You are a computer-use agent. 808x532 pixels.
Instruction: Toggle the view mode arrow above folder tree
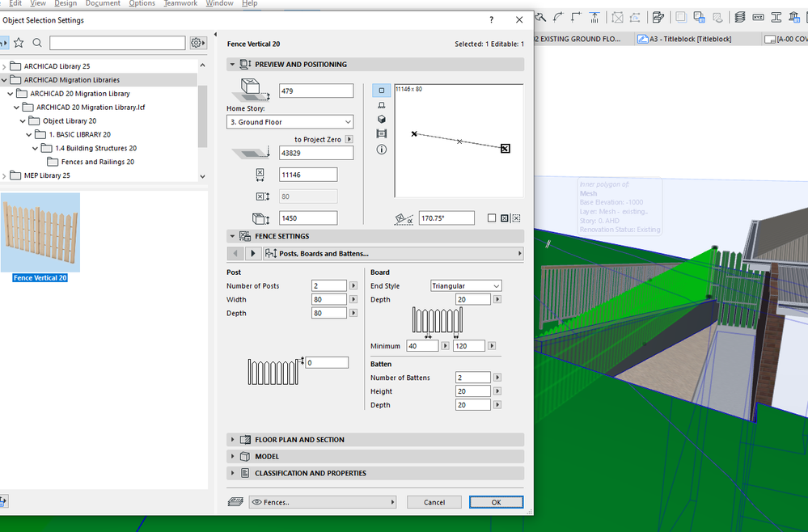pos(4,43)
